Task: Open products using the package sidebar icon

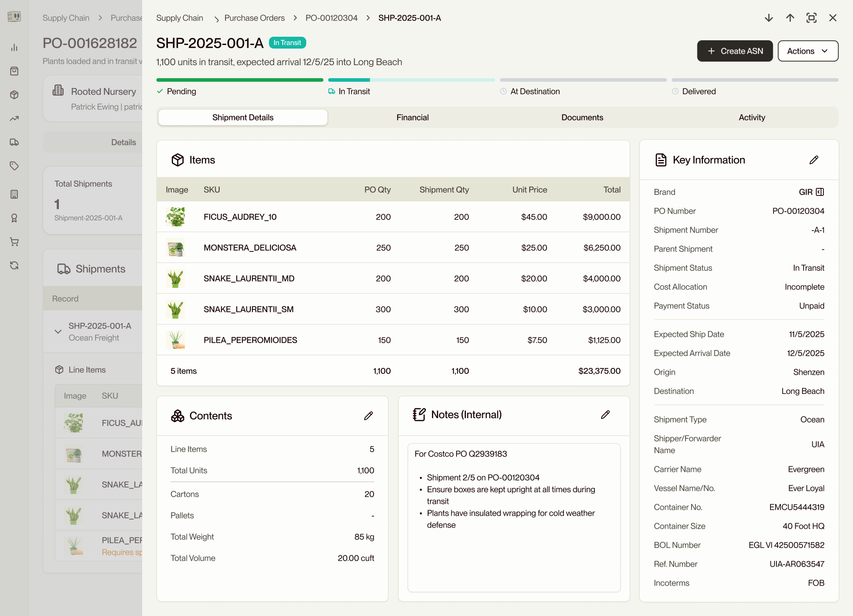Action: click(x=14, y=95)
